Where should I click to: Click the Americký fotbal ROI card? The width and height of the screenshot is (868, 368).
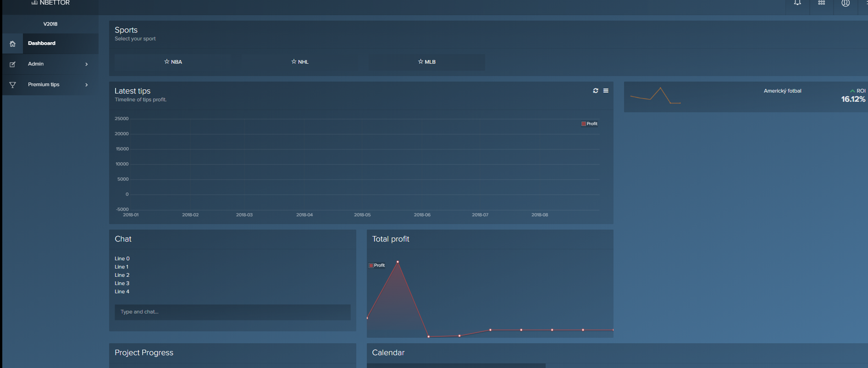(x=746, y=97)
